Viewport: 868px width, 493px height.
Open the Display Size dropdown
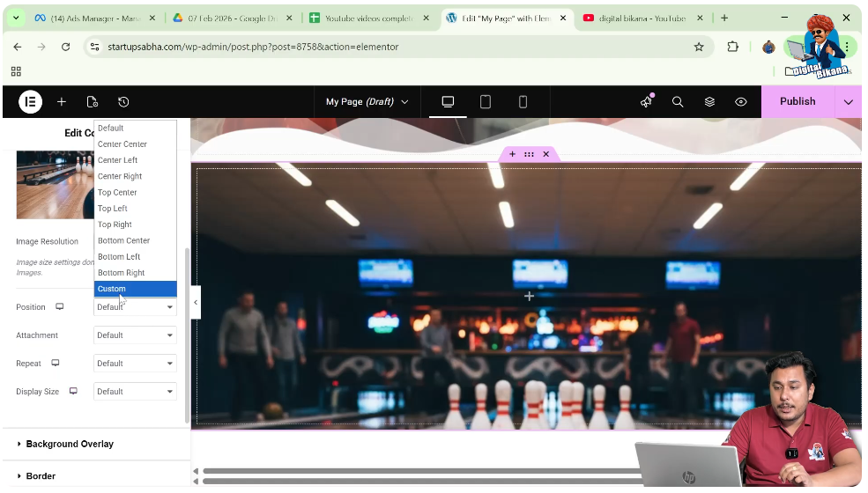pos(135,392)
